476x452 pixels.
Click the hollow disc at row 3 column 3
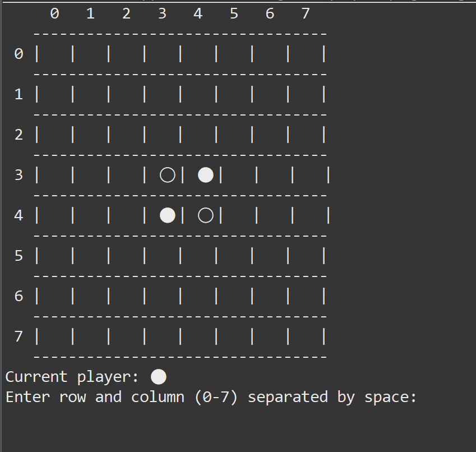point(167,175)
